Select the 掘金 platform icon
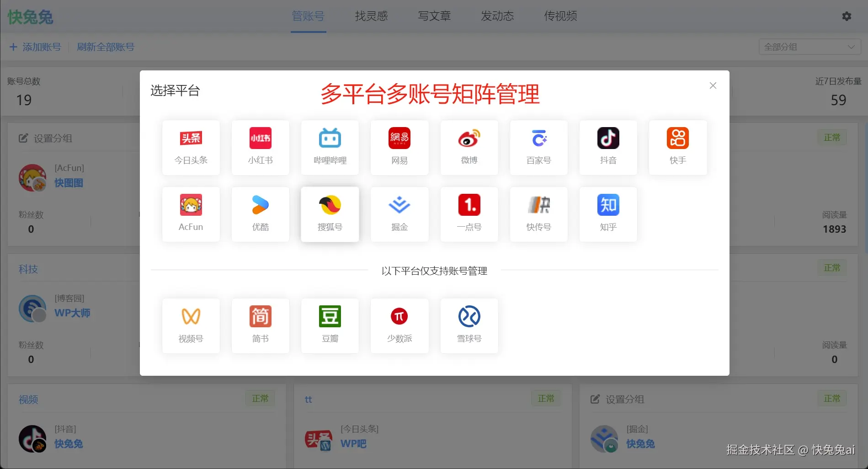This screenshot has width=868, height=469. (399, 214)
